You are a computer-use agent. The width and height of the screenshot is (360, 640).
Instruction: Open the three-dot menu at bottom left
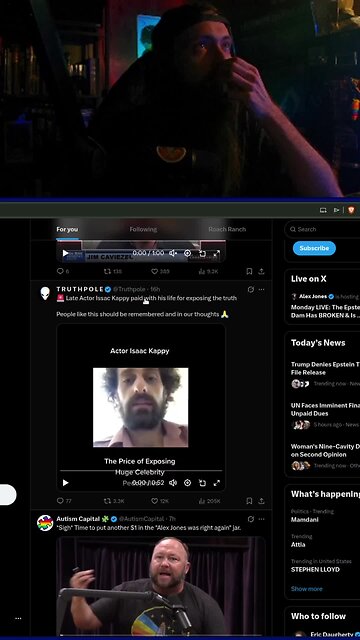18,618
